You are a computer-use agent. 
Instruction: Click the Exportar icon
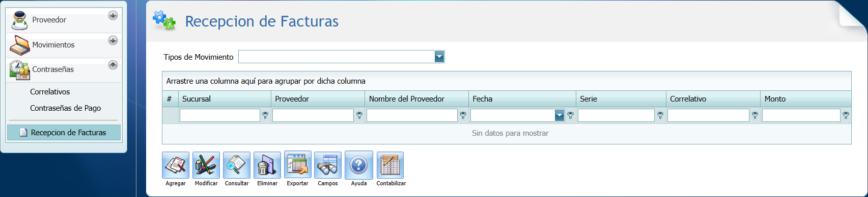(x=298, y=165)
